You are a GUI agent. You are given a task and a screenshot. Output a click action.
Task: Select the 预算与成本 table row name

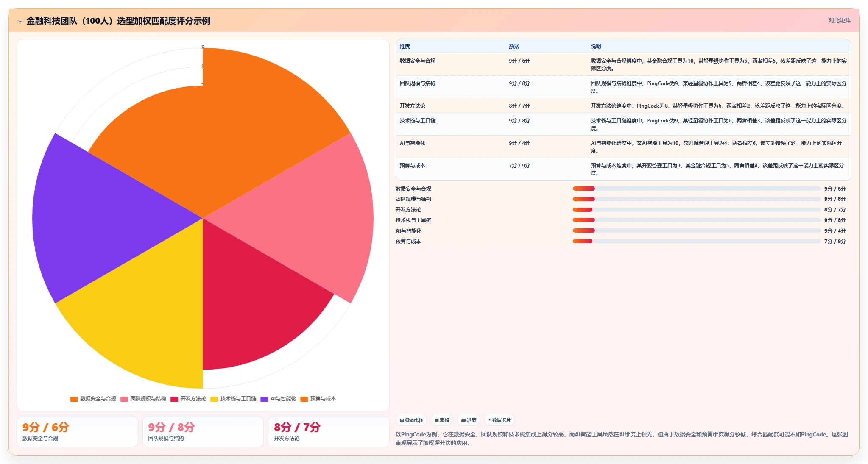point(412,166)
